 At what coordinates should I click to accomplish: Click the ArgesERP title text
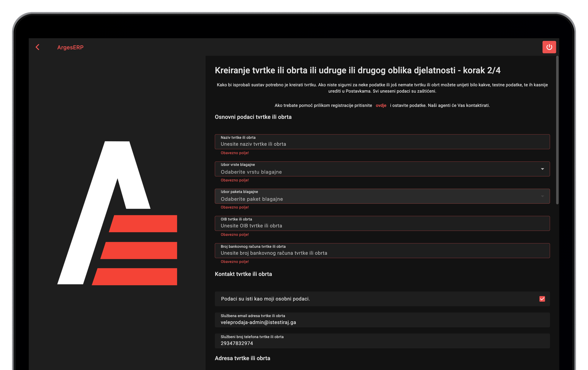click(70, 47)
